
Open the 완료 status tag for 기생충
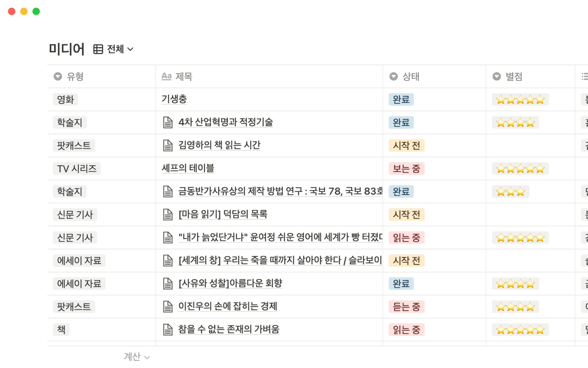coord(401,99)
